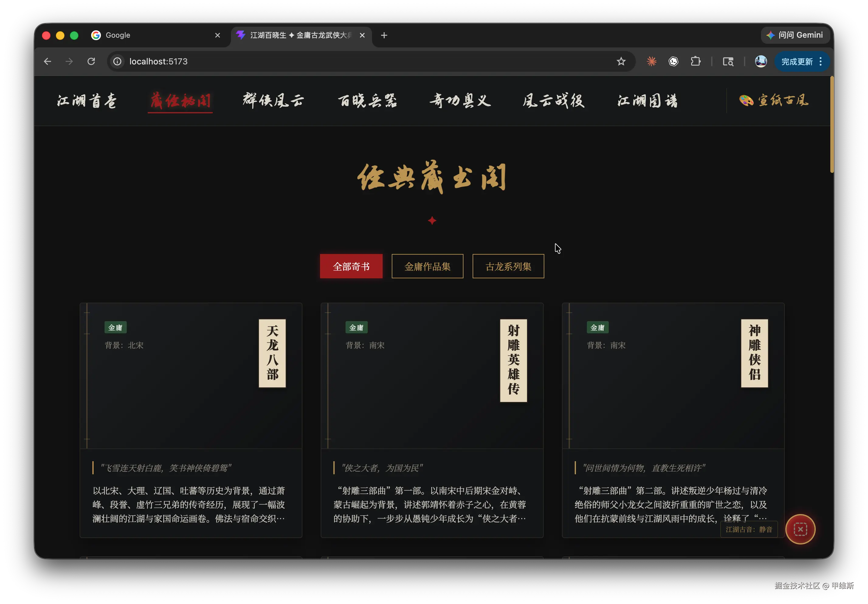Image resolution: width=868 pixels, height=604 pixels.
Task: Click the 天龙八部 description paragraph
Action: click(x=189, y=505)
